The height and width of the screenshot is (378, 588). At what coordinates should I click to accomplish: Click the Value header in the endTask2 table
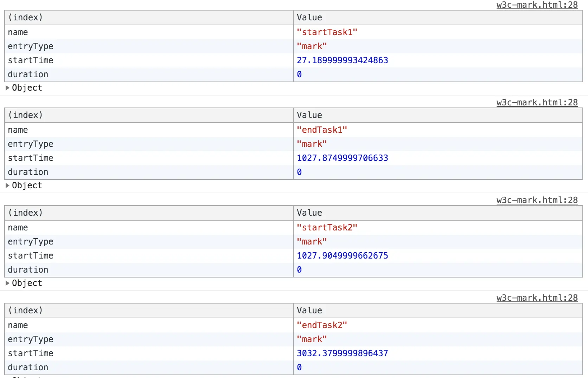[309, 311]
